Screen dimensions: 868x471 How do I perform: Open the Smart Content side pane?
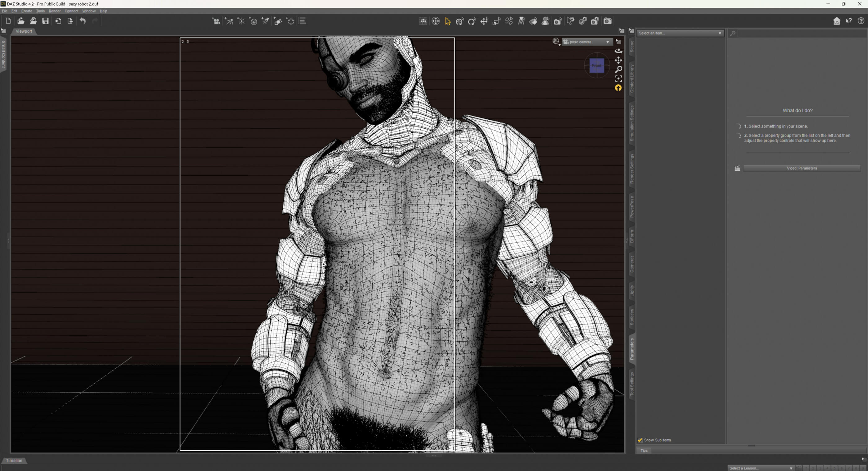pyautogui.click(x=3, y=54)
